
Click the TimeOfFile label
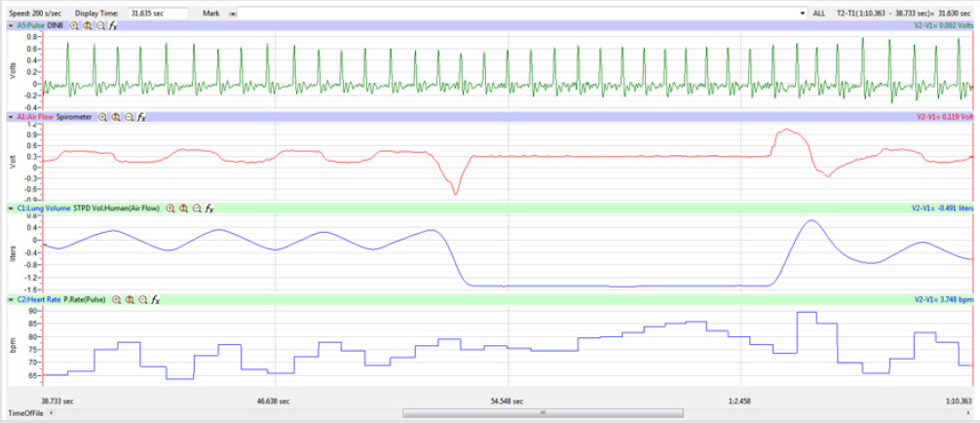[x=23, y=413]
